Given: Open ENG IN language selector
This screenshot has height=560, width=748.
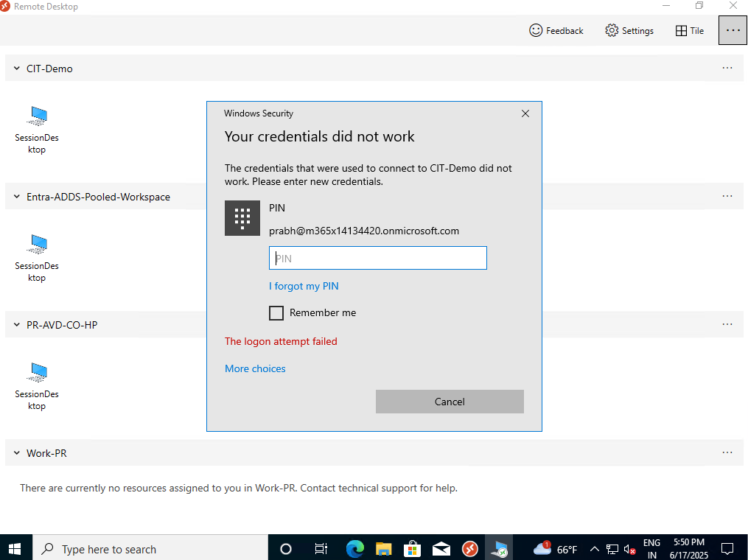Looking at the screenshot, I should point(651,549).
